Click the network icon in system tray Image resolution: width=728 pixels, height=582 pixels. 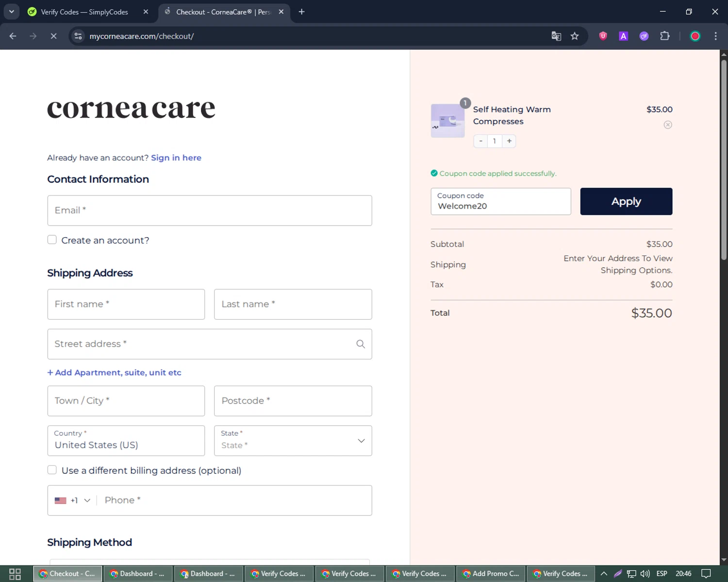tap(631, 574)
